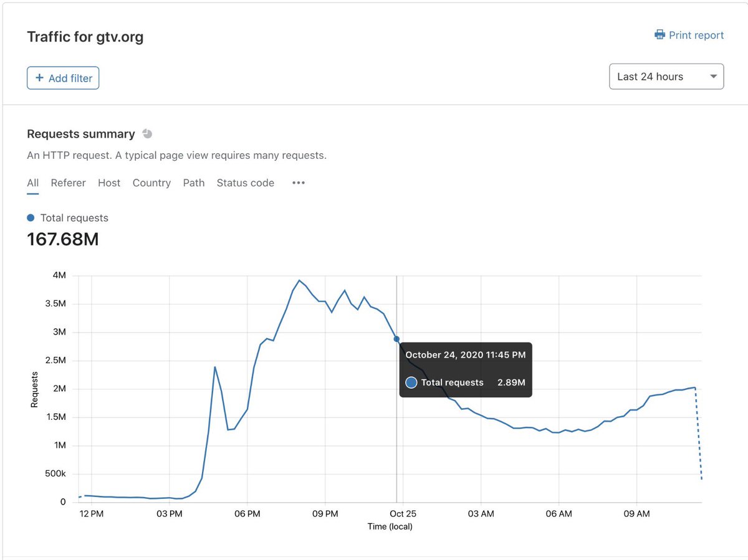Viewport: 748px width, 560px height.
Task: Click the 4M y-axis label
Action: 59,275
